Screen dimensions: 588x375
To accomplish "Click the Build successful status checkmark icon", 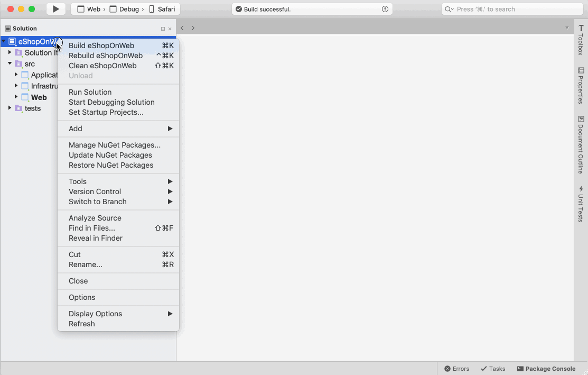I will (x=238, y=9).
